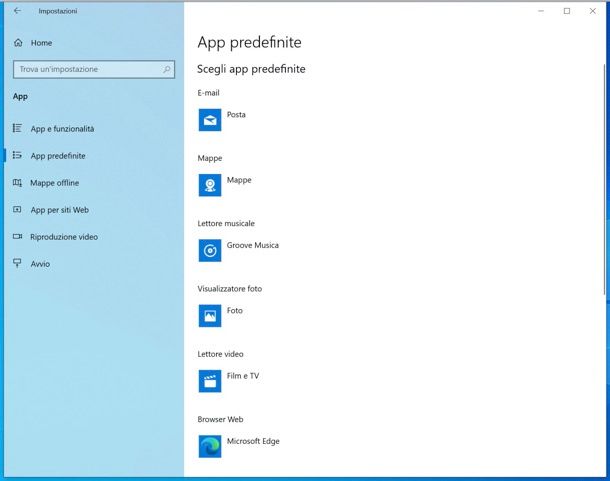Click the 'Impostazioni' window title
This screenshot has height=481, width=610.
click(x=58, y=11)
